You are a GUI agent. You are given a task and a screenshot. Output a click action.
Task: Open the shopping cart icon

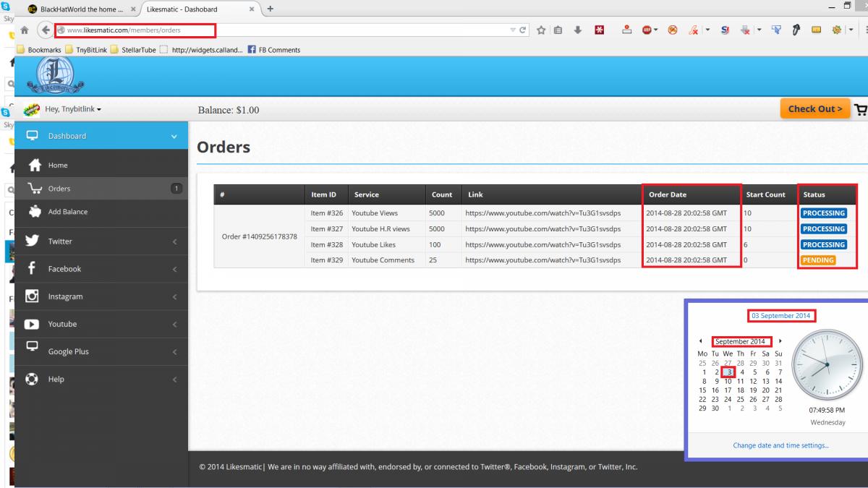(x=861, y=109)
